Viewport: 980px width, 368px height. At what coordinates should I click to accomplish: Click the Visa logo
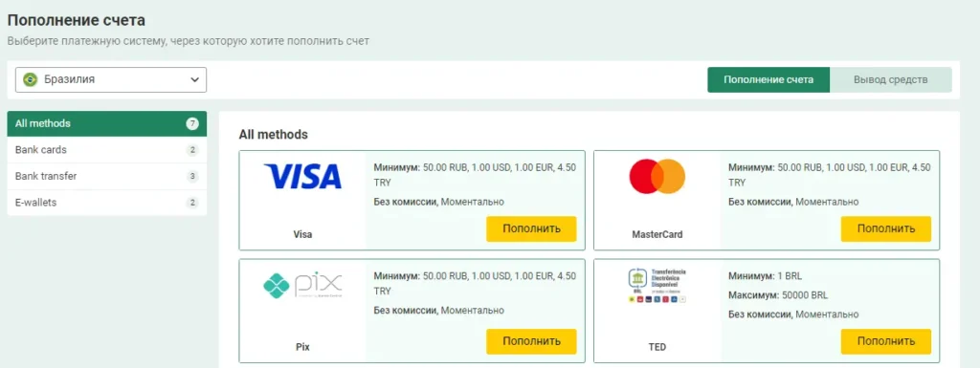[302, 176]
